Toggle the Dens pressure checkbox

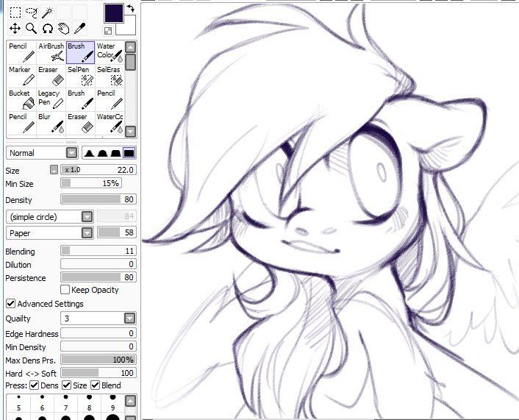[x=34, y=385]
